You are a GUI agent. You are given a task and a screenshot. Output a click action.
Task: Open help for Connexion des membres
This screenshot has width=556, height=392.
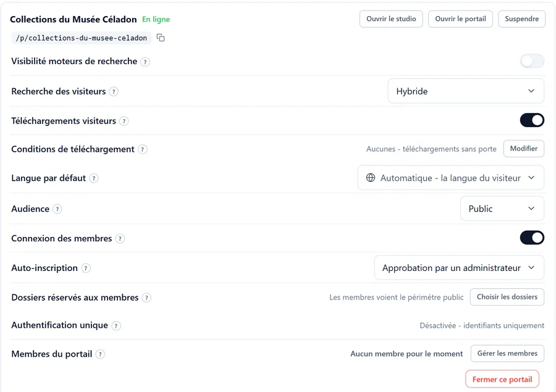coord(120,239)
